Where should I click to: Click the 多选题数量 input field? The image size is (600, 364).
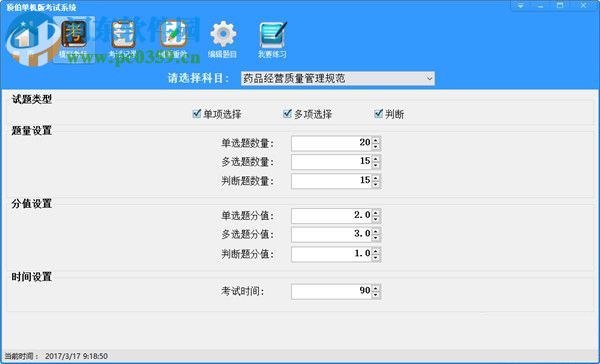click(331, 162)
